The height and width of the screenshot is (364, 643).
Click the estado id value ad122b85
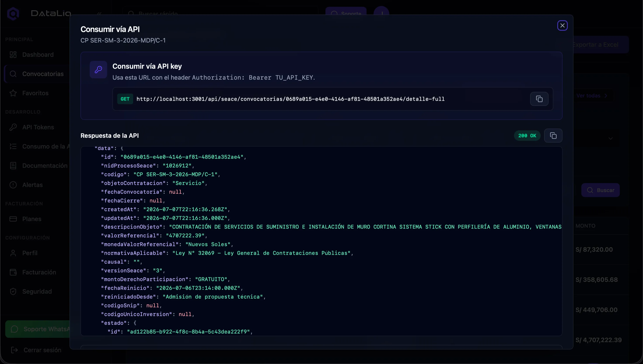(188, 332)
